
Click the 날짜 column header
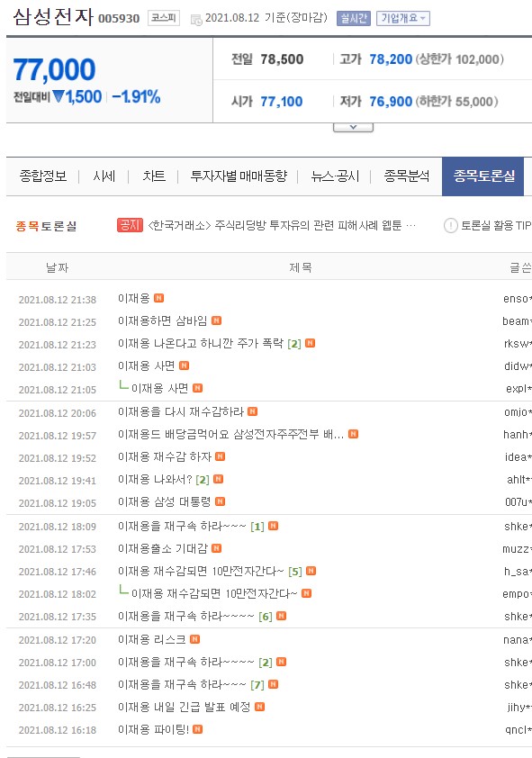click(57, 267)
